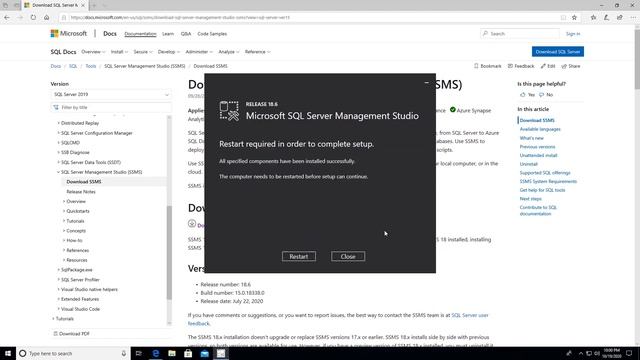The image size is (640, 360).
Task: Expand the Secure menu in SQL Docs
Action: click(x=143, y=52)
